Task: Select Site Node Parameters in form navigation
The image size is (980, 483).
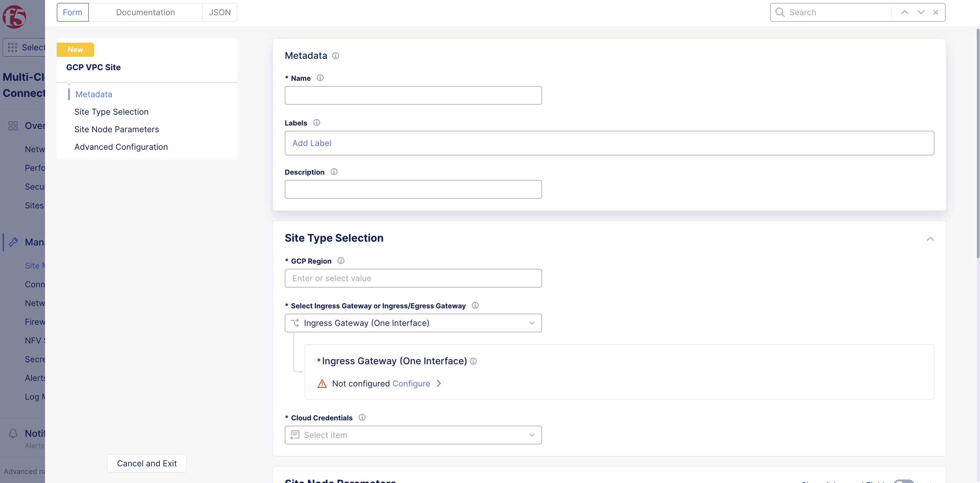Action: pyautogui.click(x=117, y=129)
